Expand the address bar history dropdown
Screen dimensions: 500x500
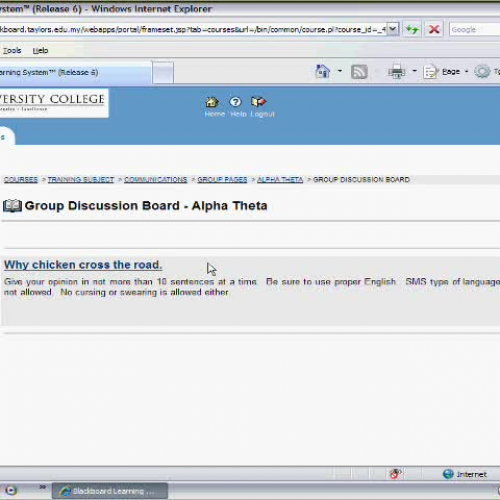(393, 29)
